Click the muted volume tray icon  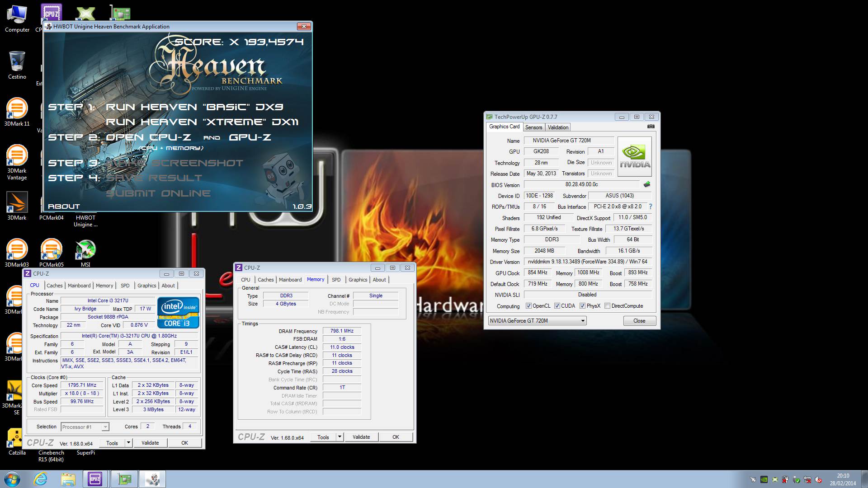click(819, 479)
